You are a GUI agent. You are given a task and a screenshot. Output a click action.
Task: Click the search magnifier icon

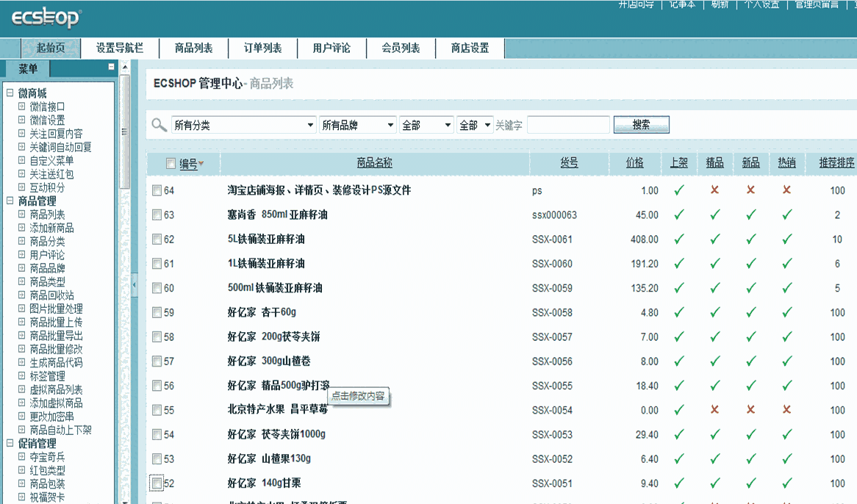(159, 124)
